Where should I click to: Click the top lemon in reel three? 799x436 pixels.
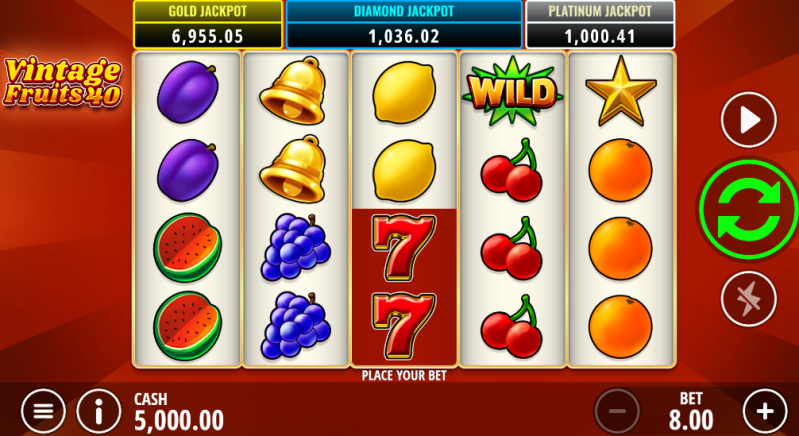point(404,92)
